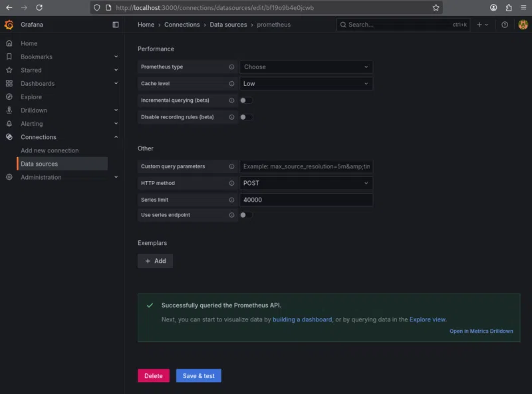
Task: Click info icon next to Prometheus type
Action: (232, 67)
